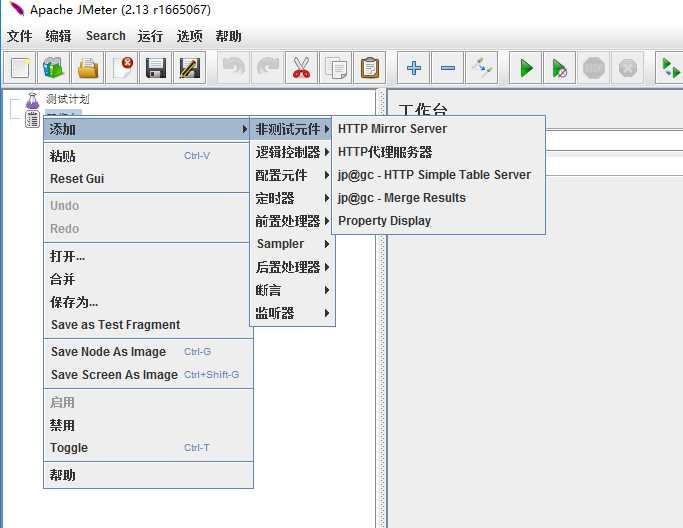This screenshot has height=528, width=683.
Task: Click the Redo arrow toolbar icon
Action: (267, 68)
